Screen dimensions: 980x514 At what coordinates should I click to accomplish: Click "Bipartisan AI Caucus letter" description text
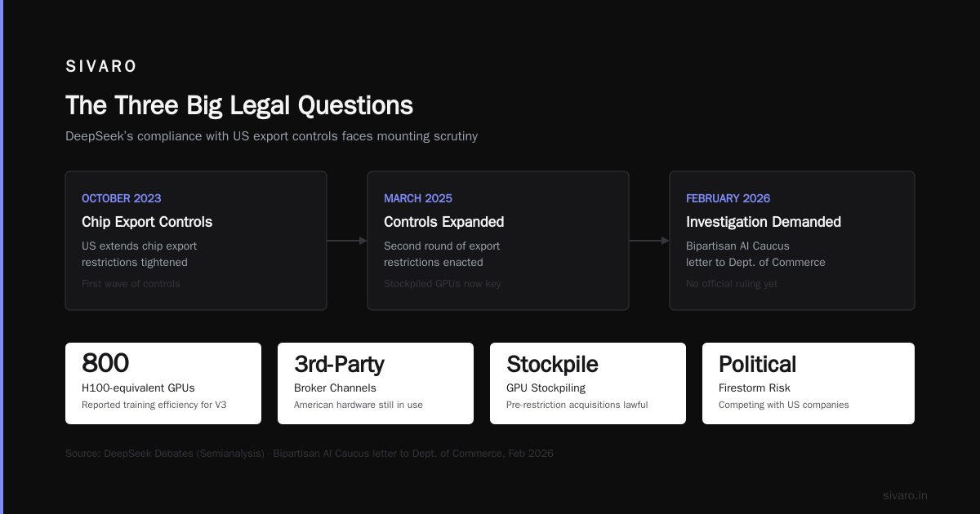[755, 254]
